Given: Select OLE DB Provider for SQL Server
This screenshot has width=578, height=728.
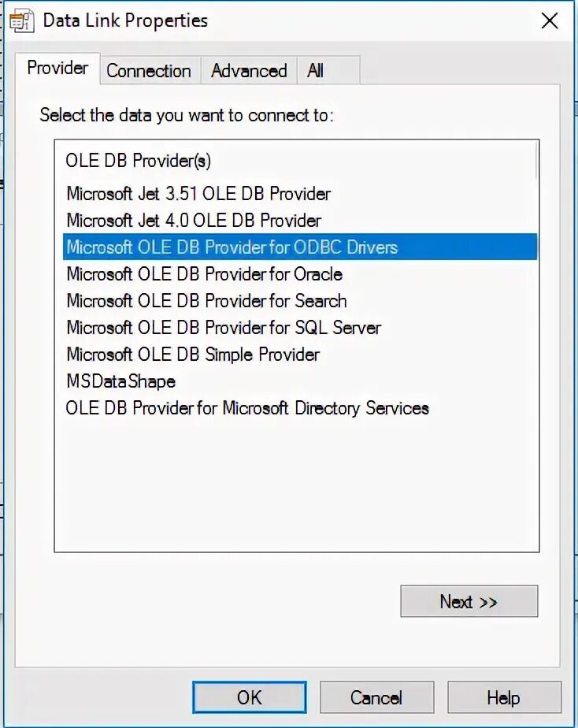Looking at the screenshot, I should [x=224, y=328].
